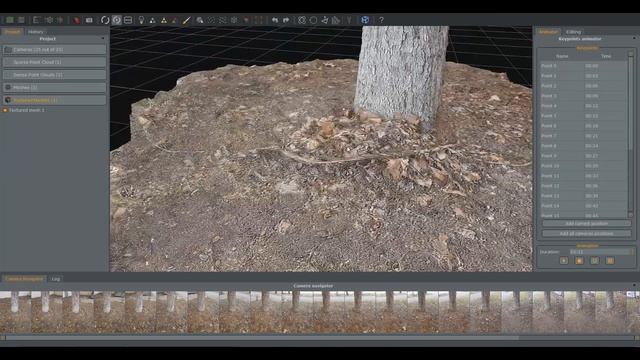Select the ruler measurement tool icon
This screenshot has width=640, height=360.
187,20
